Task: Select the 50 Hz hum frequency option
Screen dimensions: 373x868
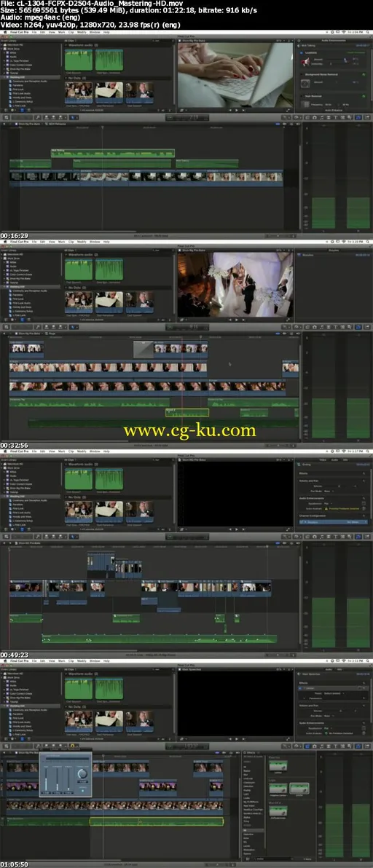Action: coord(328,105)
